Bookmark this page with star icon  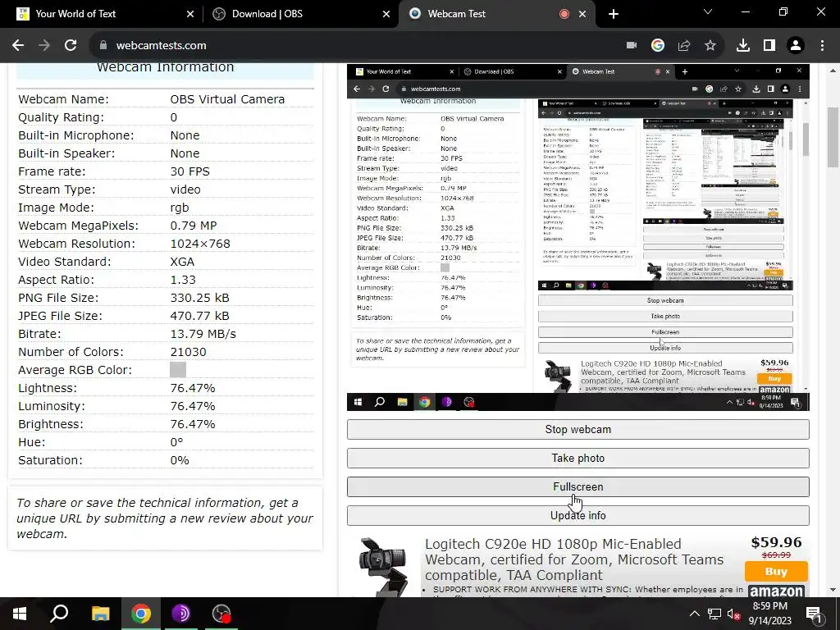pyautogui.click(x=710, y=46)
